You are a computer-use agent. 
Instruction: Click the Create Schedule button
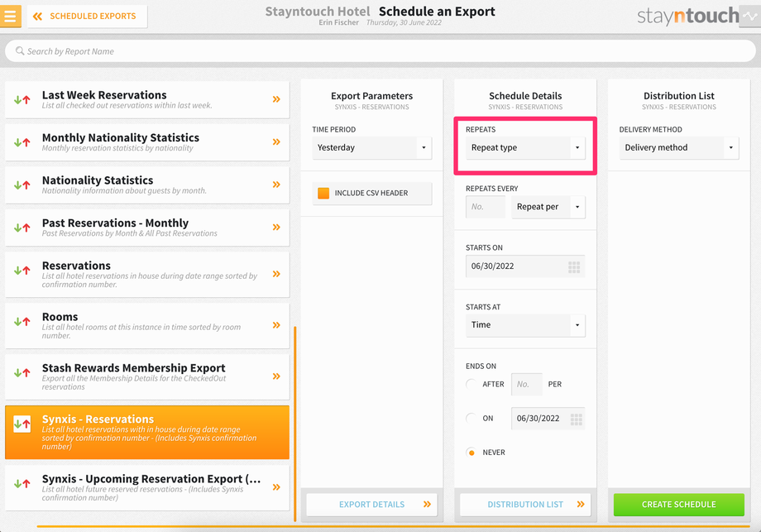point(678,505)
